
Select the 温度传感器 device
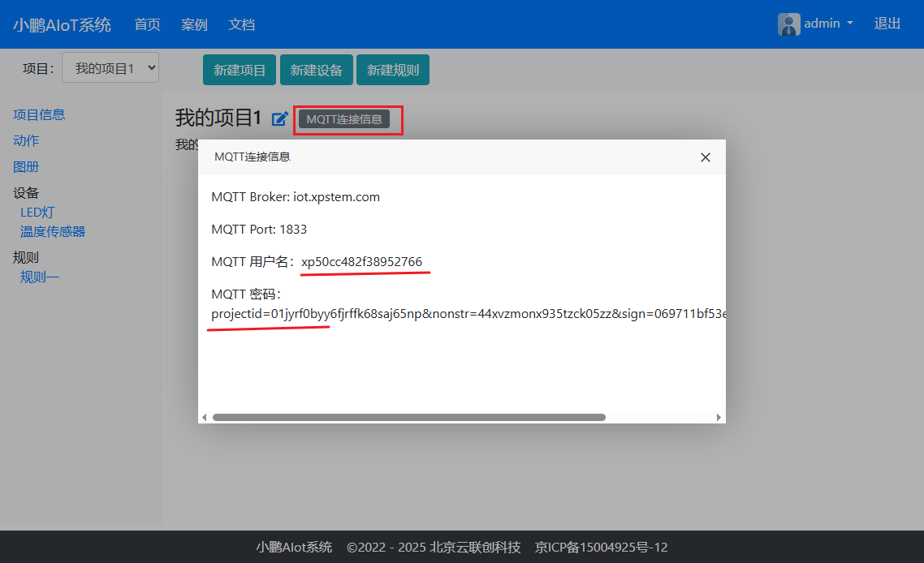click(53, 231)
